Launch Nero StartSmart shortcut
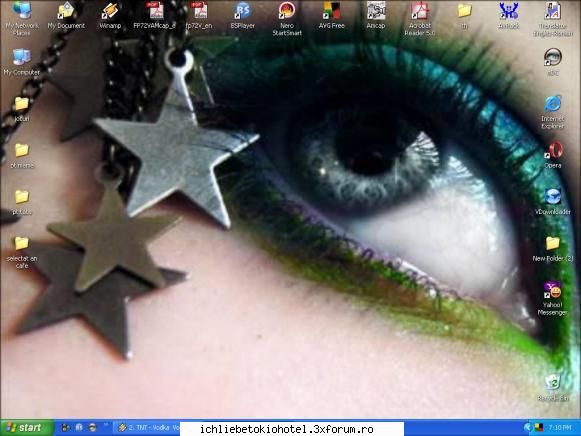The width and height of the screenshot is (581, 436). point(287,19)
